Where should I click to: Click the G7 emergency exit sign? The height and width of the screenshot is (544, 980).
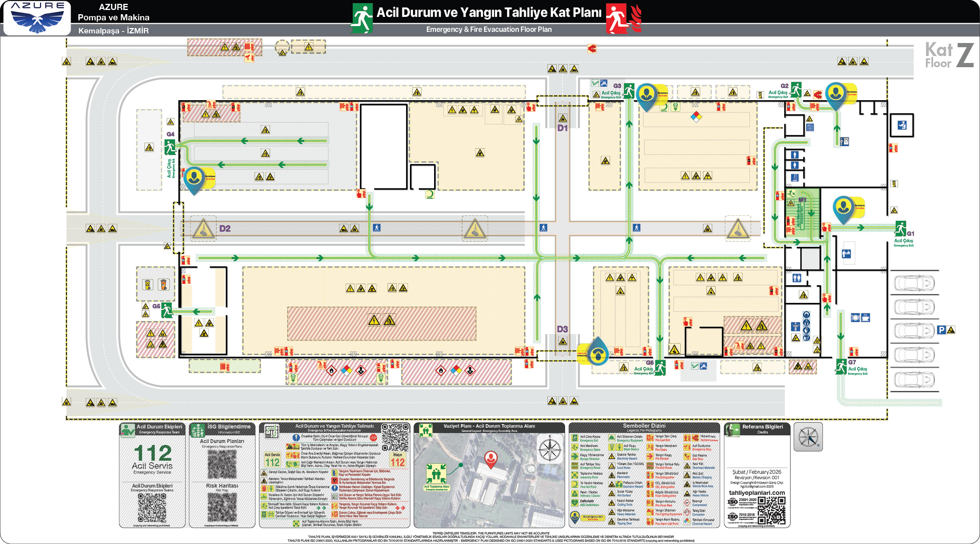point(841,366)
